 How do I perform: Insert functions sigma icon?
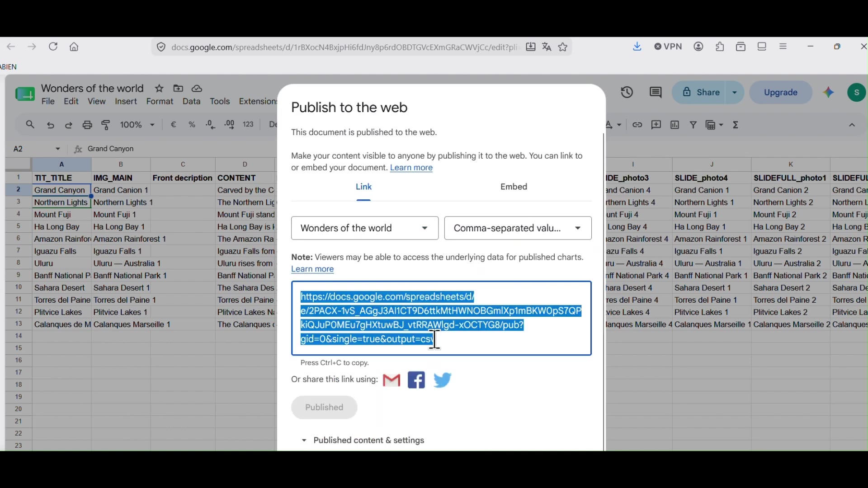tap(736, 125)
